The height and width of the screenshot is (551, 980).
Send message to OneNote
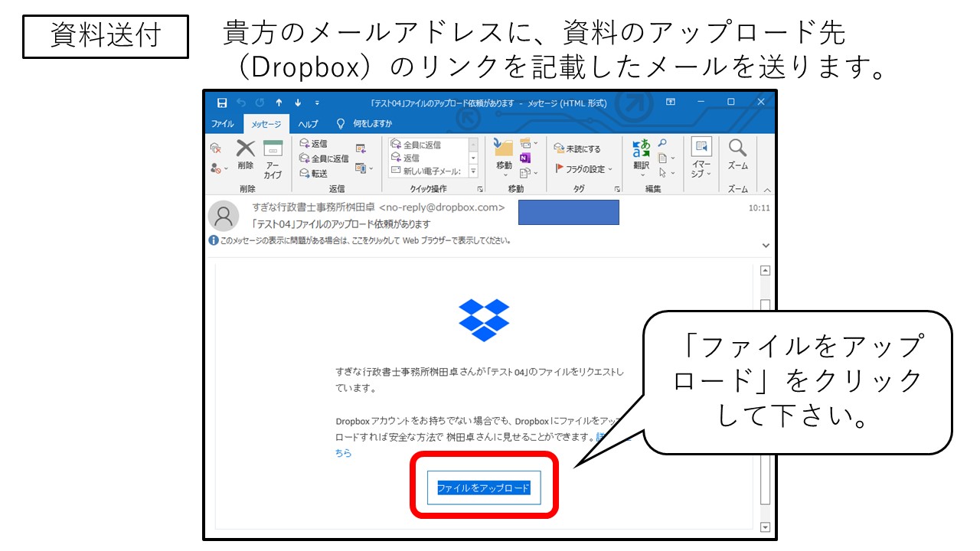tap(525, 158)
